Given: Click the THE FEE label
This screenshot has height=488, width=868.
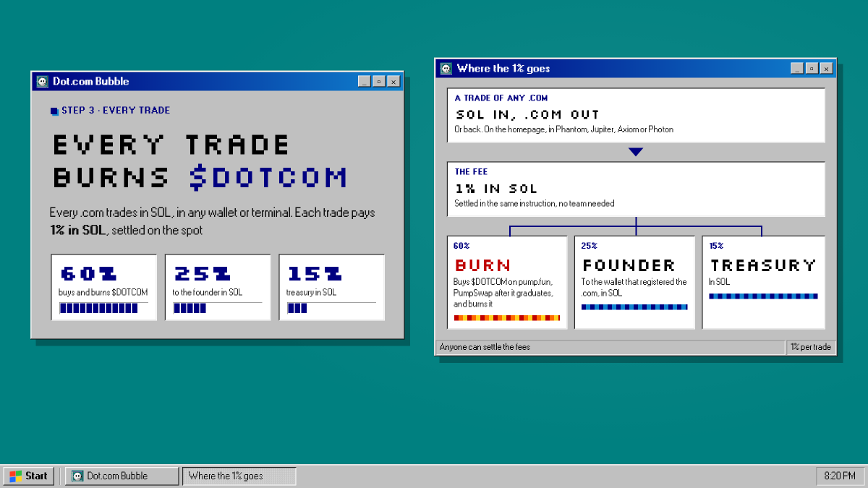Looking at the screenshot, I should tap(472, 172).
